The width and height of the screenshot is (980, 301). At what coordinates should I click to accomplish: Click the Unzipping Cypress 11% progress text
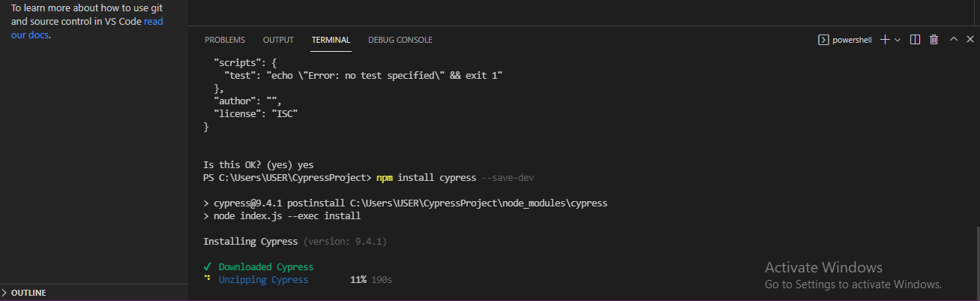click(358, 279)
